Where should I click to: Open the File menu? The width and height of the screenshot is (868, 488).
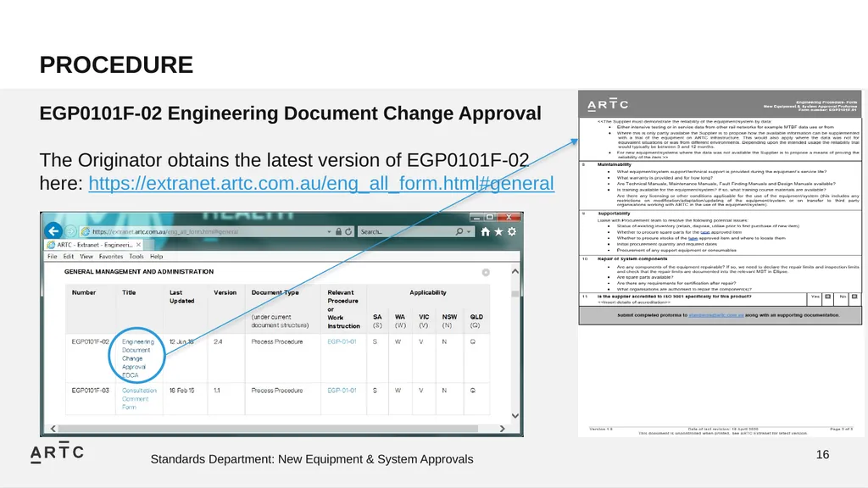pyautogui.click(x=52, y=257)
